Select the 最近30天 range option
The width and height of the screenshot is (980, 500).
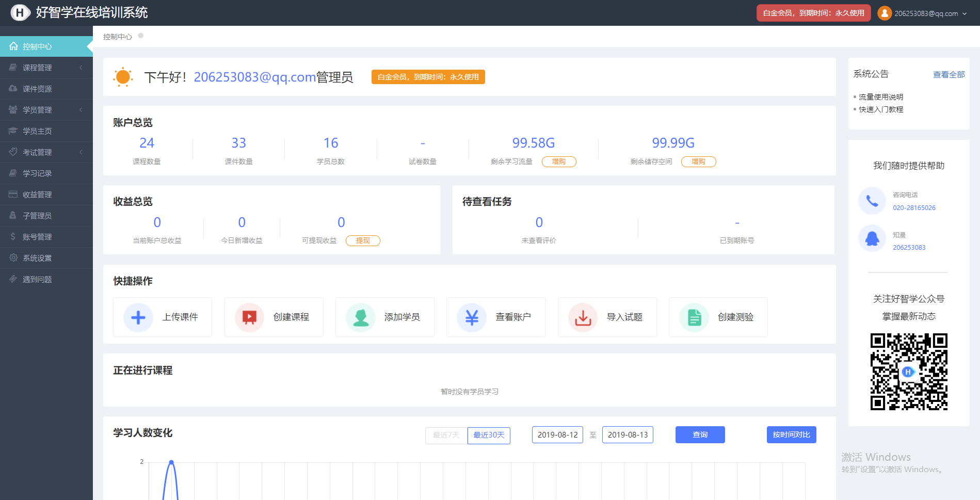489,436
